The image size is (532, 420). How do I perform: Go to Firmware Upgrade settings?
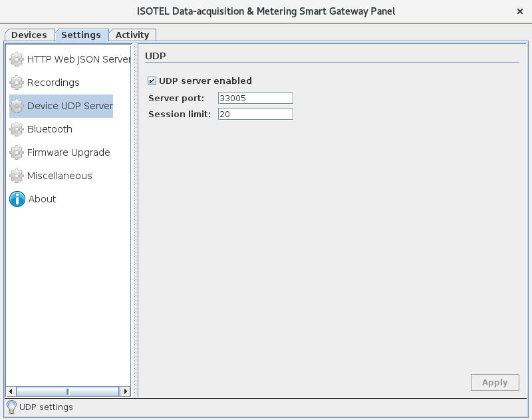60,152
